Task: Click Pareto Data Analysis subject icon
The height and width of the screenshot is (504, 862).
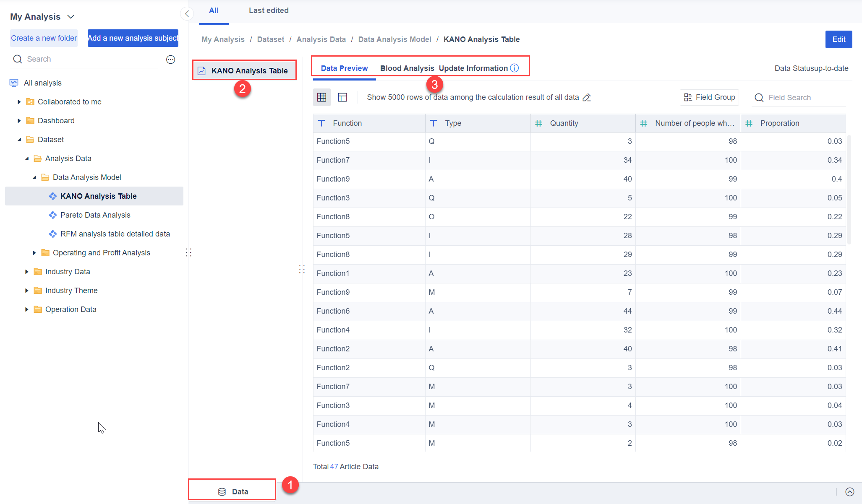Action: point(53,215)
